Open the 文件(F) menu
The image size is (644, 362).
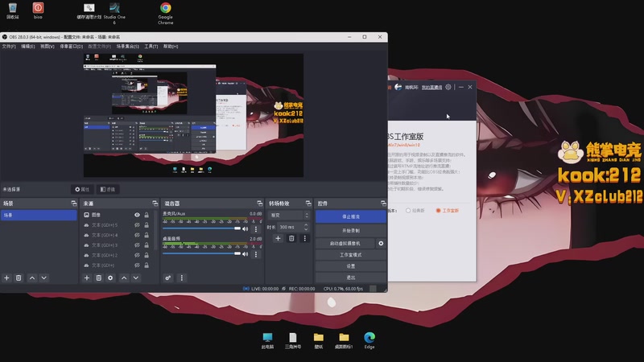tap(9, 47)
